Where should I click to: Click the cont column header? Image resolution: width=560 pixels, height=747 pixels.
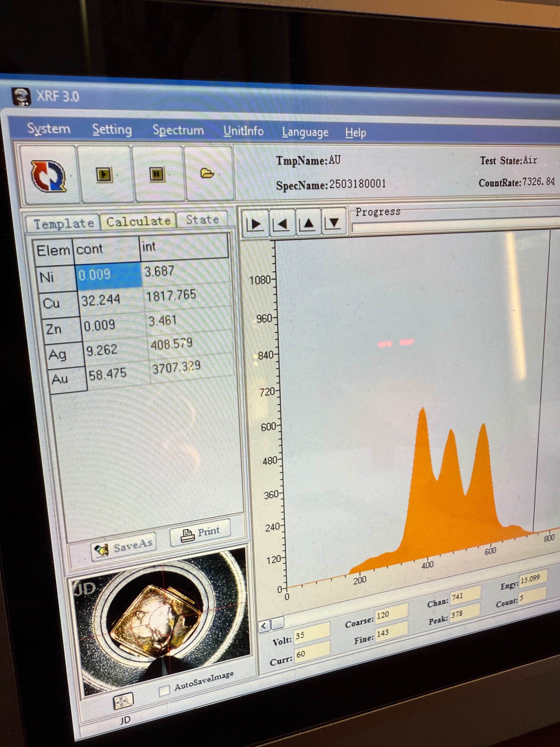107,249
